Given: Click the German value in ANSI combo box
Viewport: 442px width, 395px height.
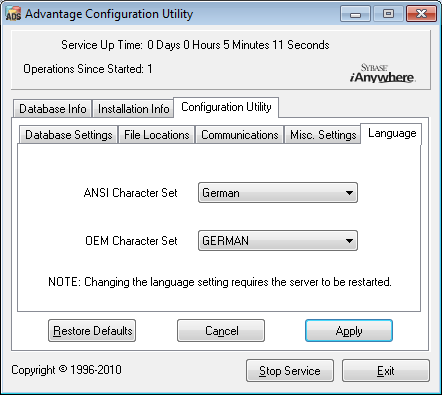Looking at the screenshot, I should [x=221, y=193].
